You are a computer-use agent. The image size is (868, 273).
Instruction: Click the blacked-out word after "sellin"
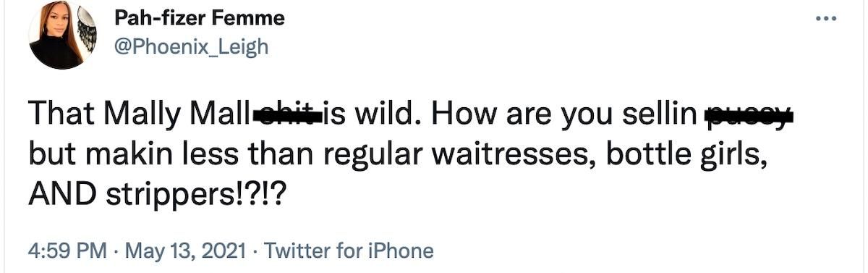tap(749, 118)
